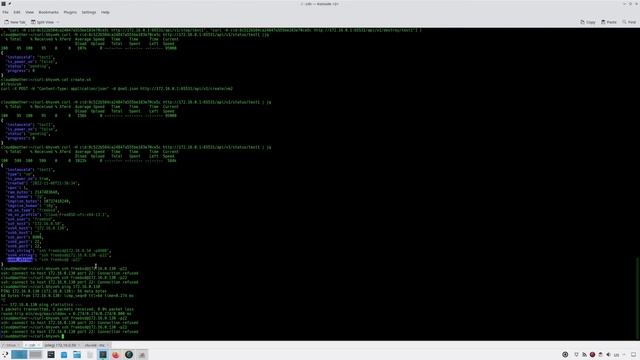Image resolution: width=640 pixels, height=360 pixels.
Task: Click the Paste toolbar button
Action: [x=609, y=22]
